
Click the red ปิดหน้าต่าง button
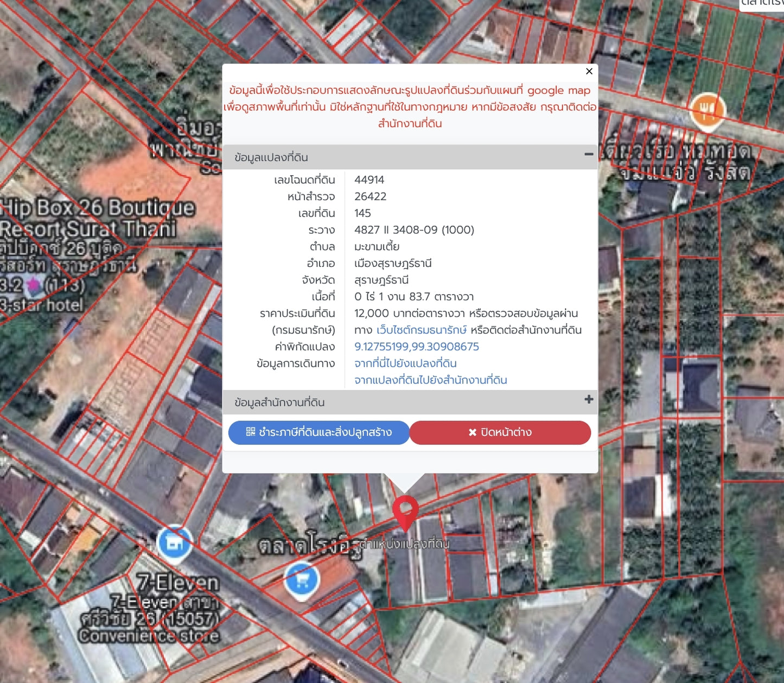500,432
